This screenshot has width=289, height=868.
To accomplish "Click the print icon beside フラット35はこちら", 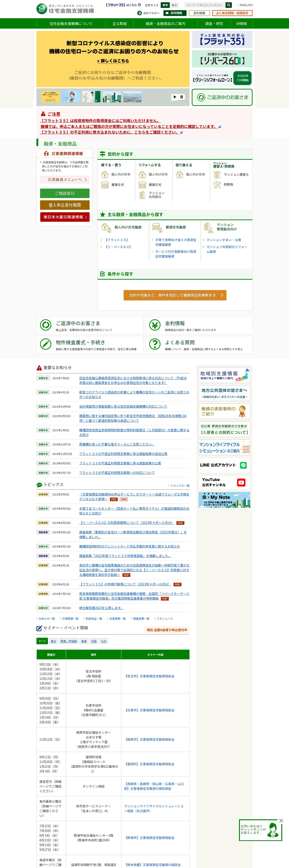I will [x=139, y=5].
